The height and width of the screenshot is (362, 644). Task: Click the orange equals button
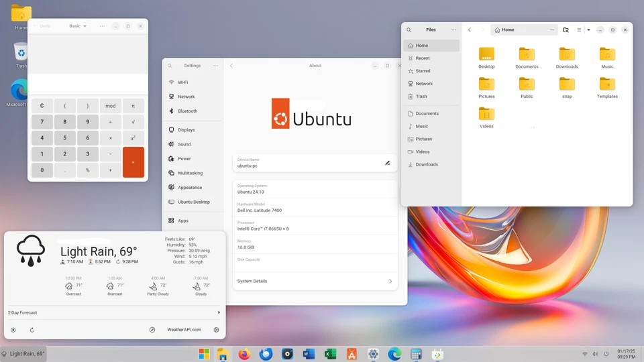point(133,162)
